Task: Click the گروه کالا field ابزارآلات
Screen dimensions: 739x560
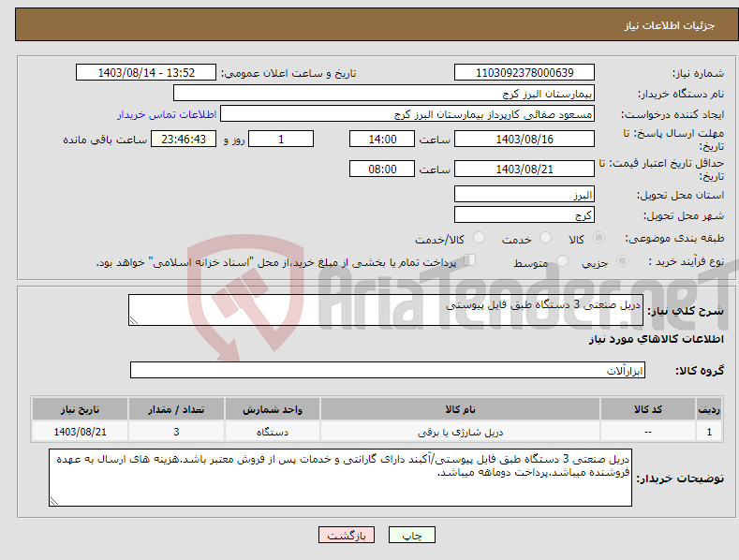Action: pos(388,370)
